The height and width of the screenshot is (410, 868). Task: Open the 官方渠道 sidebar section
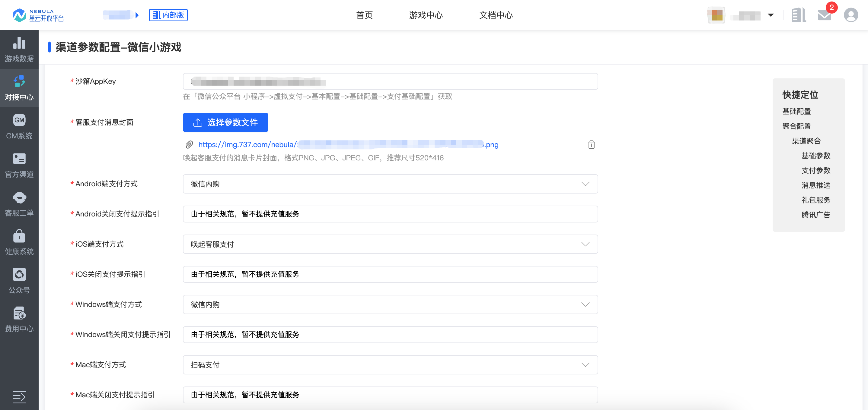[x=19, y=165]
